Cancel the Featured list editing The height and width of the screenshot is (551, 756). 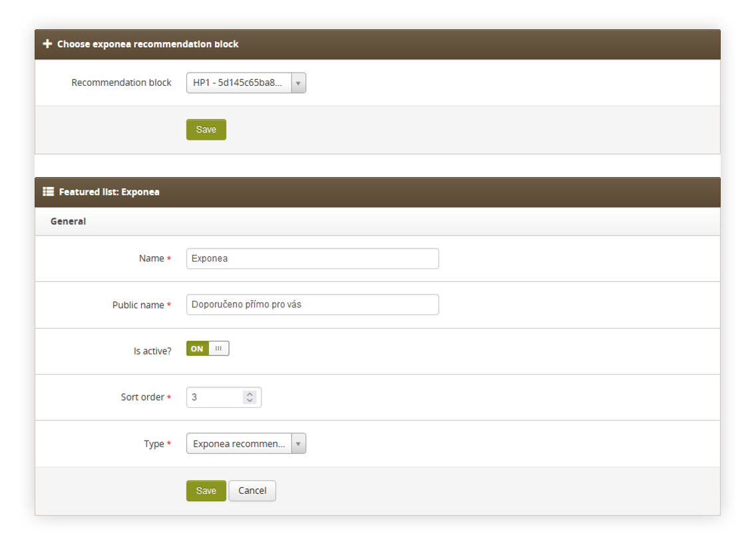click(252, 490)
